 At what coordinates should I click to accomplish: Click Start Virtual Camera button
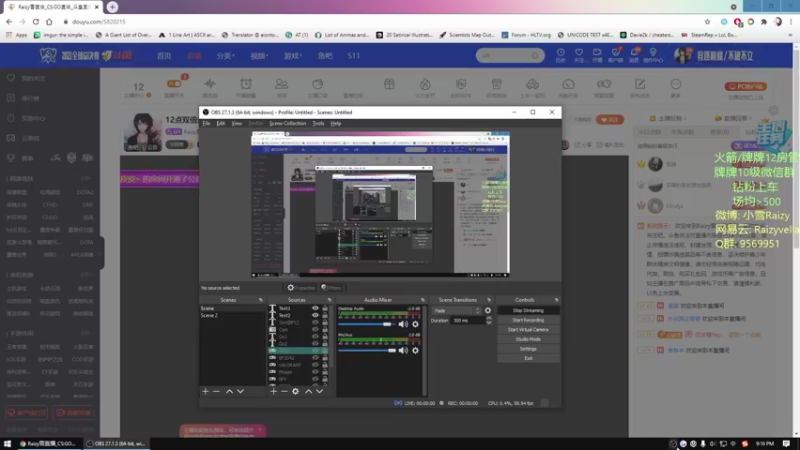[x=528, y=330]
